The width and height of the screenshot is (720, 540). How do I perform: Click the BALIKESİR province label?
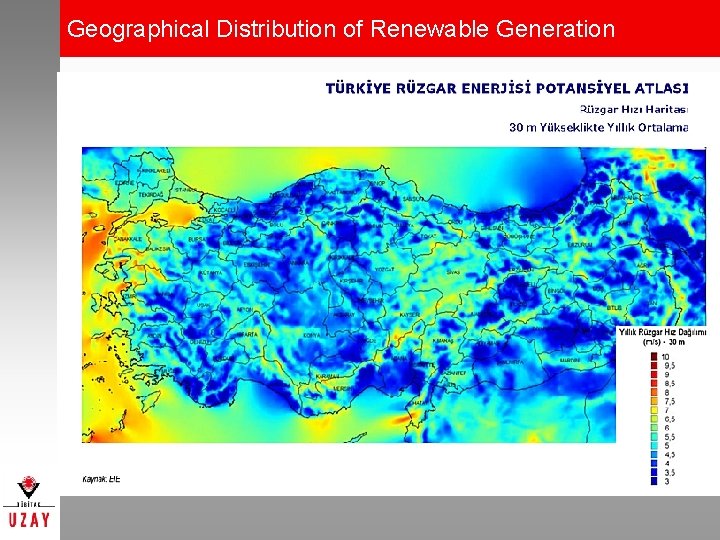[158, 249]
